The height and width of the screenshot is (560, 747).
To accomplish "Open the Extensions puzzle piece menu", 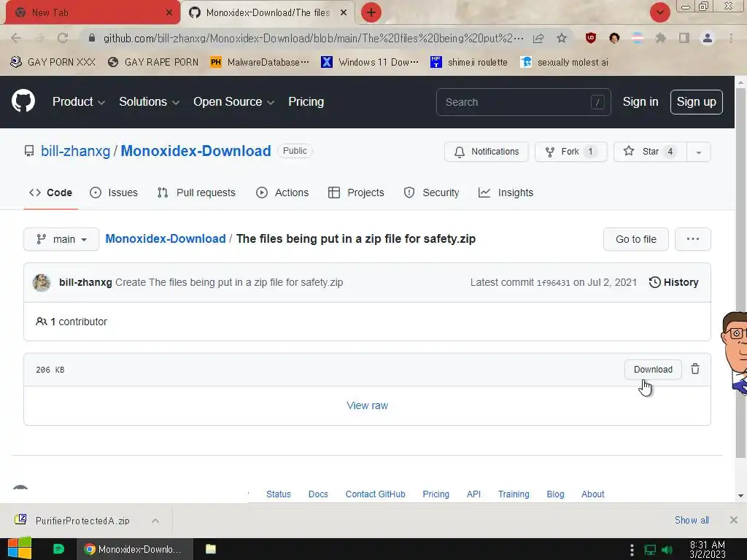I will pos(660,38).
